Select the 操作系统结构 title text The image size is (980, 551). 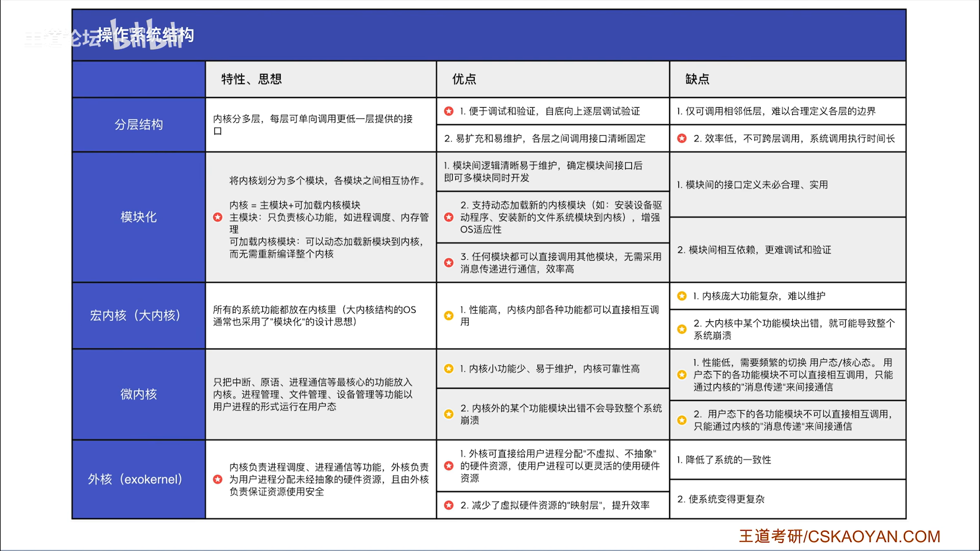tap(145, 35)
